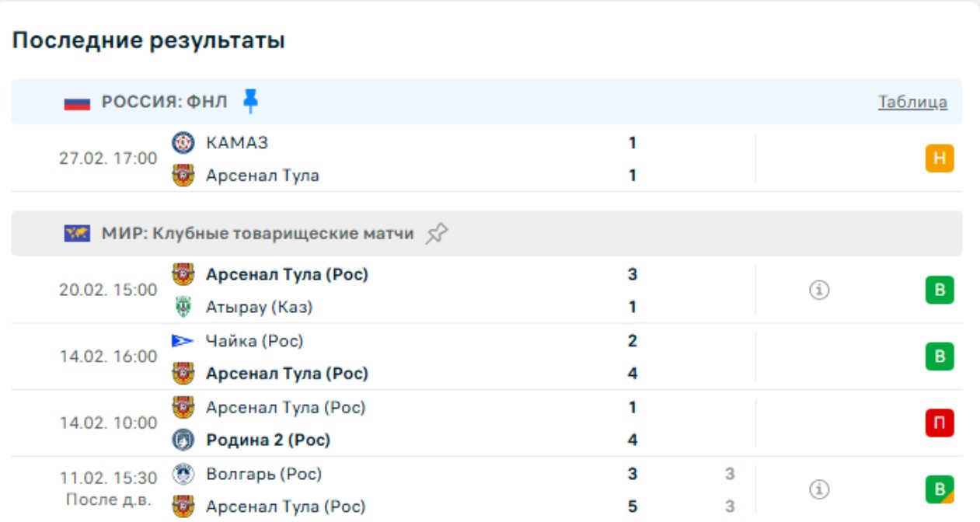Open the Таблица standings link
Screen dimensions: 980x522
912,102
